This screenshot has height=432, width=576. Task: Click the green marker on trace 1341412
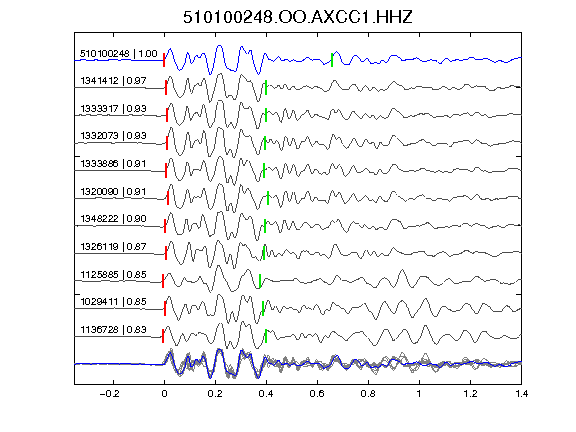tap(266, 87)
